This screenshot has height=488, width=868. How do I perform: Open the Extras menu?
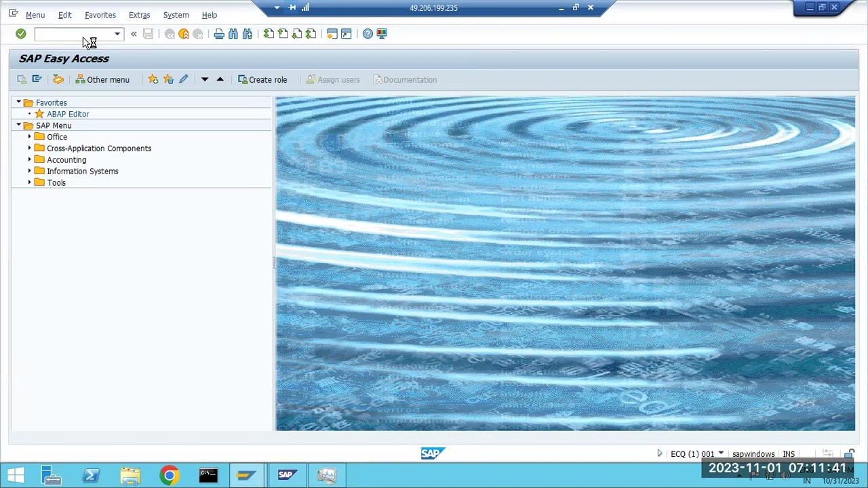140,15
